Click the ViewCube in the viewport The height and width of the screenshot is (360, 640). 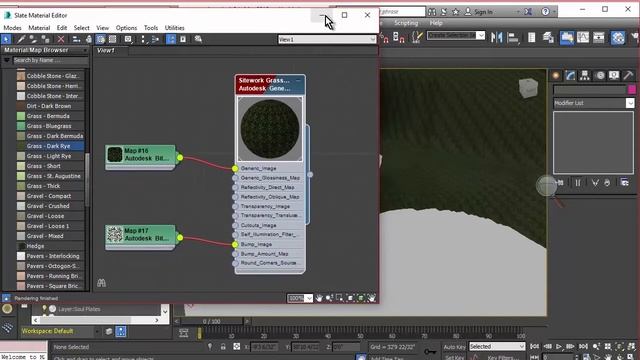[529, 88]
